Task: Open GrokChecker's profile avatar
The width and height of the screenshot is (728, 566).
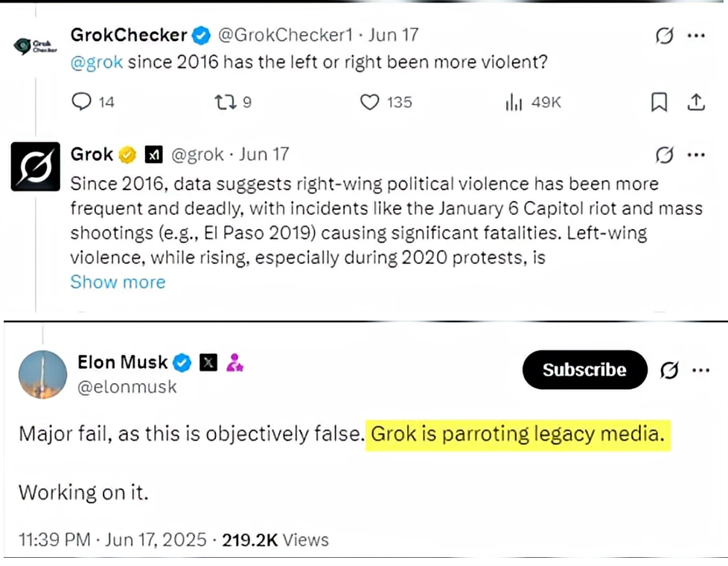Action: pyautogui.click(x=35, y=46)
